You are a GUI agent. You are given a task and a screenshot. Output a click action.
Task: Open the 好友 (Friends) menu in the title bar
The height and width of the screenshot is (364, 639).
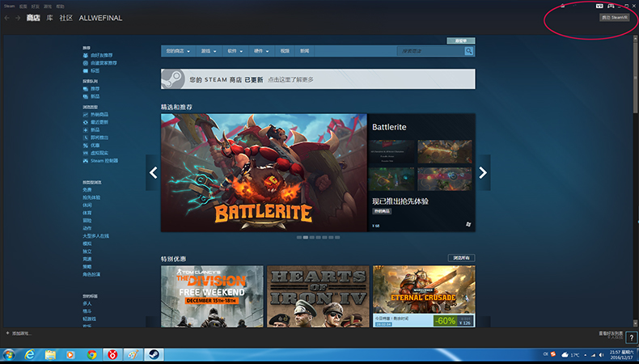coord(36,6)
